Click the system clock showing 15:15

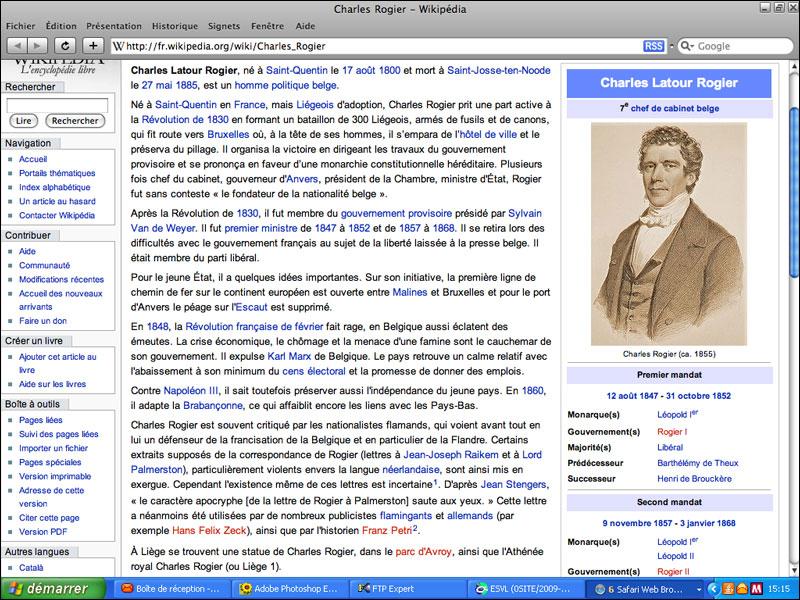pyautogui.click(x=778, y=589)
